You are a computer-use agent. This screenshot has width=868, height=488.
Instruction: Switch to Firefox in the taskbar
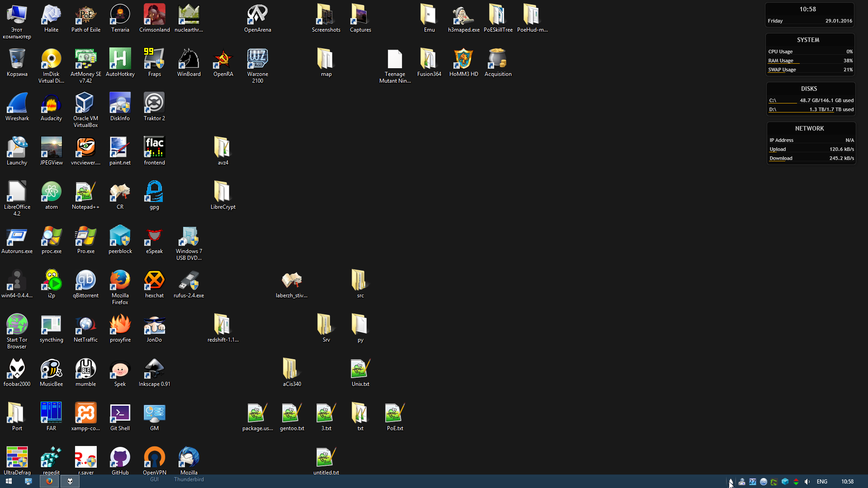click(49, 481)
